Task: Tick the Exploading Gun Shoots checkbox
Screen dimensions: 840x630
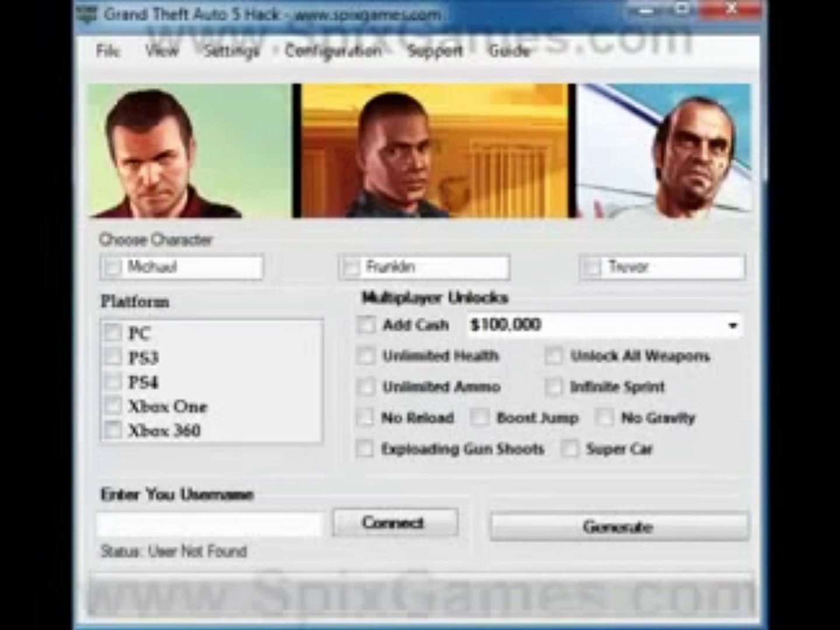Action: coord(365,449)
